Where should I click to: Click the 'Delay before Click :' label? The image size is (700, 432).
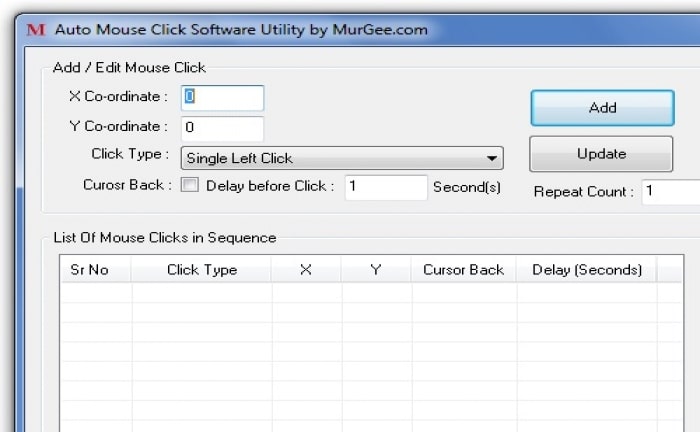pyautogui.click(x=270, y=186)
